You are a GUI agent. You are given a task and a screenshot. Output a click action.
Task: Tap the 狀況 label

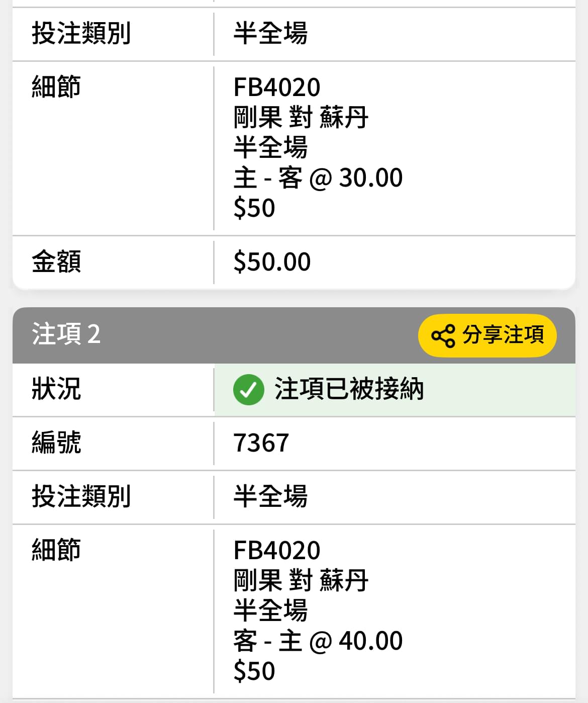coord(56,389)
